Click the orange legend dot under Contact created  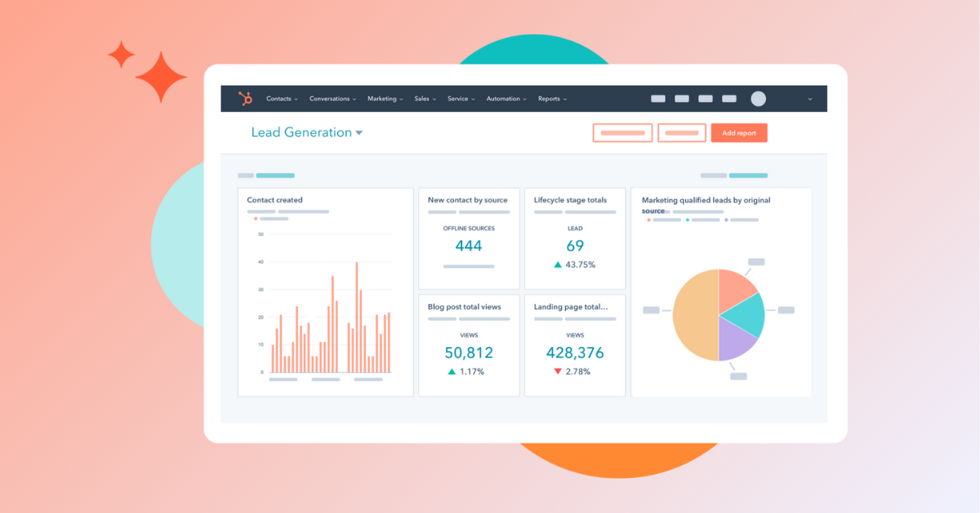pyautogui.click(x=256, y=219)
